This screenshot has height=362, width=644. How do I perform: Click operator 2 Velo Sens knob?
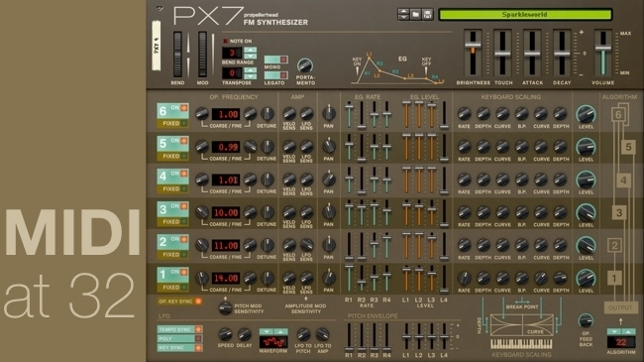click(x=289, y=245)
